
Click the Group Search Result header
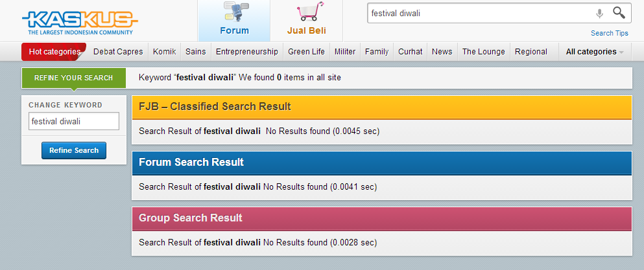381,218
